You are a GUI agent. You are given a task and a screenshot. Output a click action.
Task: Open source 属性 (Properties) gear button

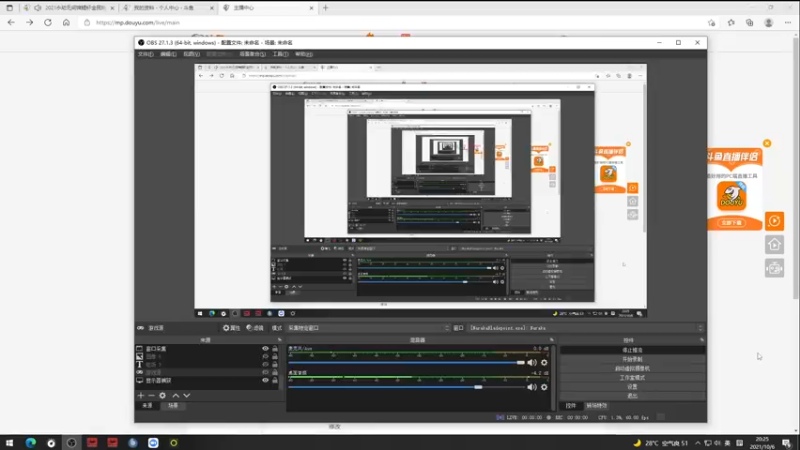tap(231, 328)
